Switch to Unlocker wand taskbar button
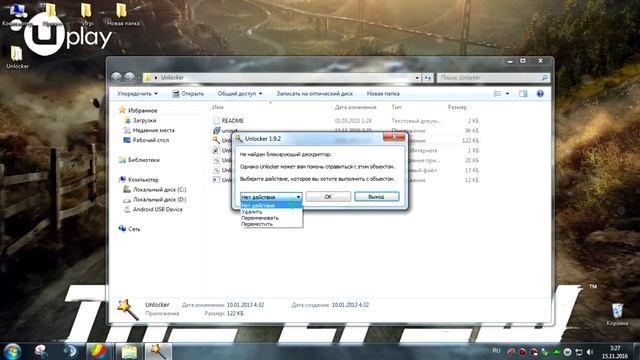The width and height of the screenshot is (640, 360). pyautogui.click(x=158, y=351)
